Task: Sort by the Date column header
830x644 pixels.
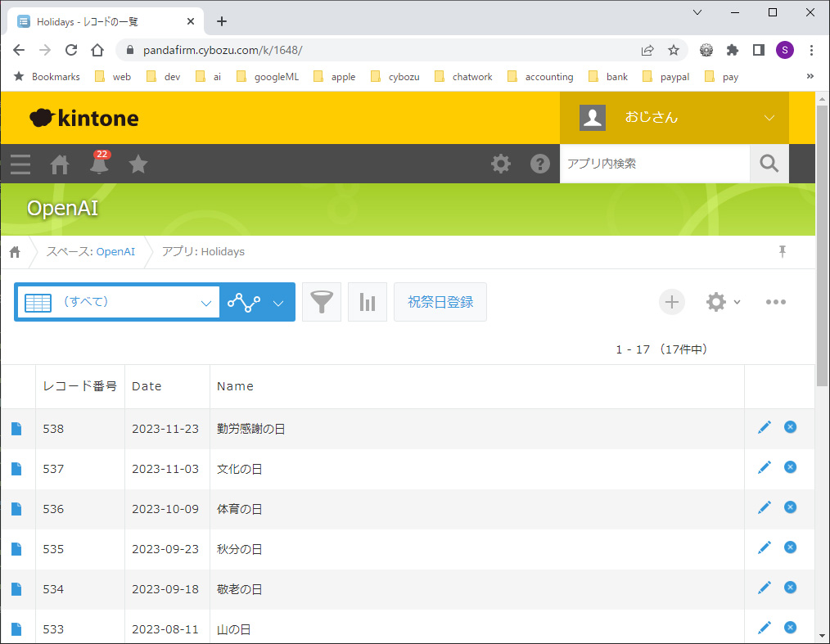Action: 147,386
